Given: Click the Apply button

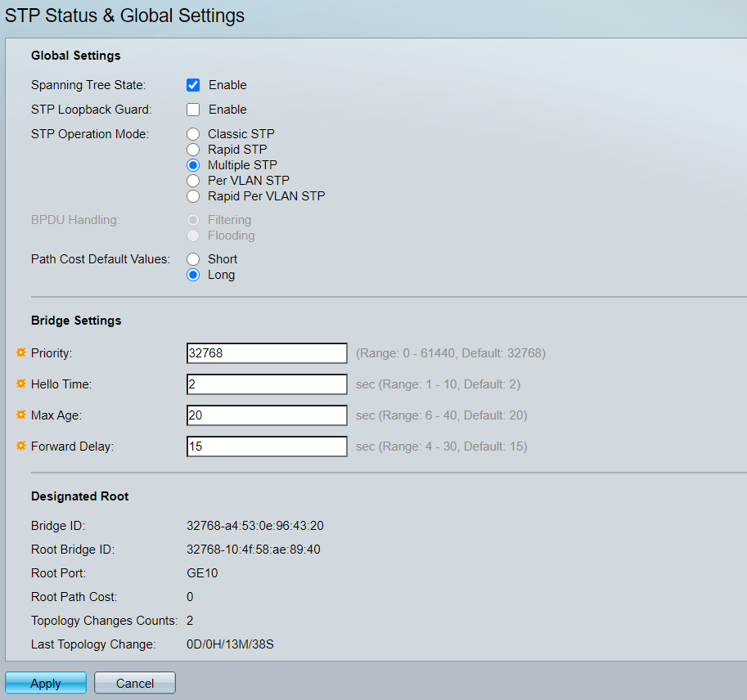Looking at the screenshot, I should coord(46,683).
